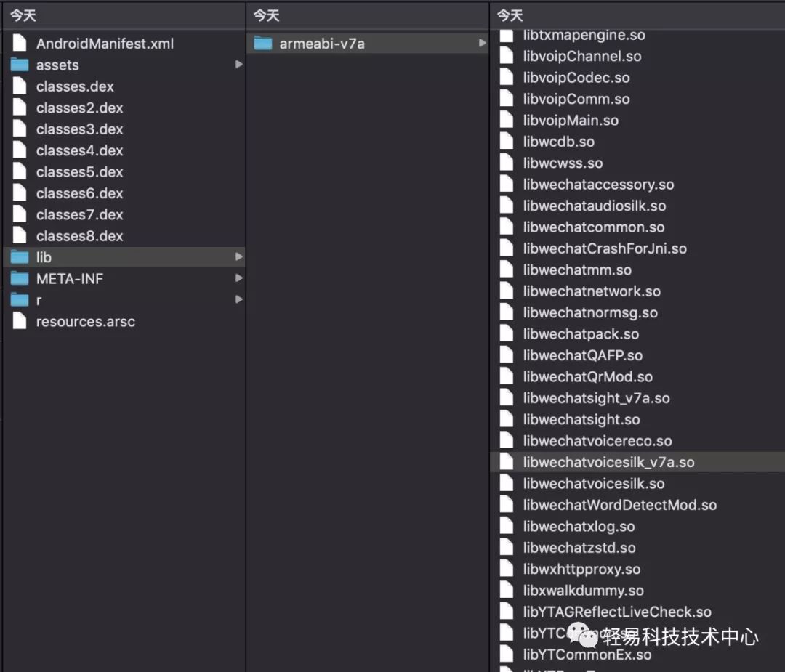The image size is (785, 672).
Task: Click the libwechatsight.so file icon
Action: pos(507,418)
